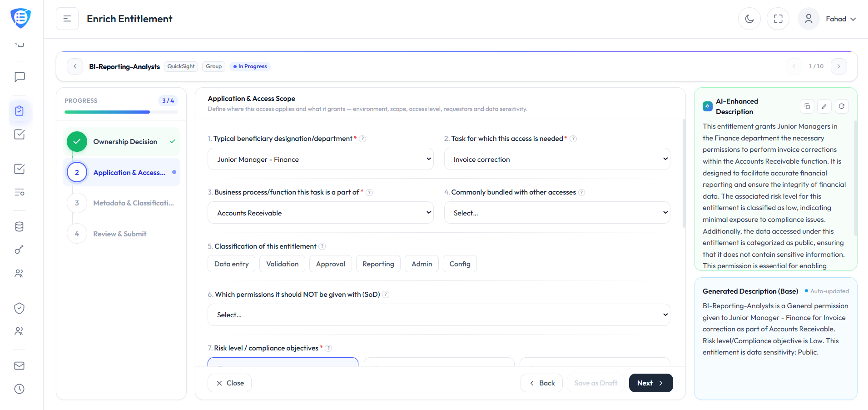868x410 pixels.
Task: Click the Next button
Action: [x=651, y=383]
